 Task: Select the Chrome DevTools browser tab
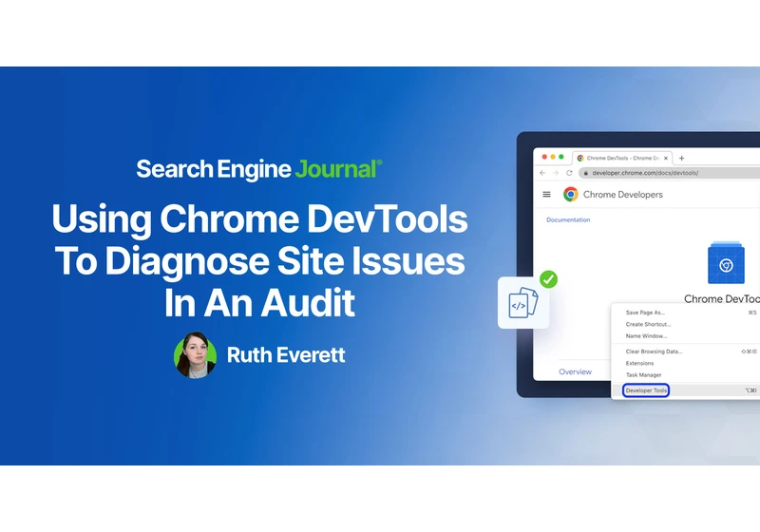pyautogui.click(x=622, y=158)
